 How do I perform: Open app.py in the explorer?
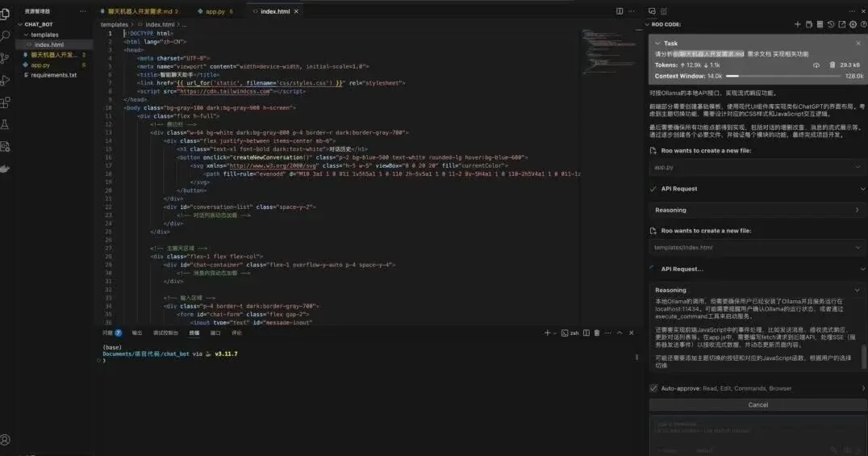tap(40, 65)
